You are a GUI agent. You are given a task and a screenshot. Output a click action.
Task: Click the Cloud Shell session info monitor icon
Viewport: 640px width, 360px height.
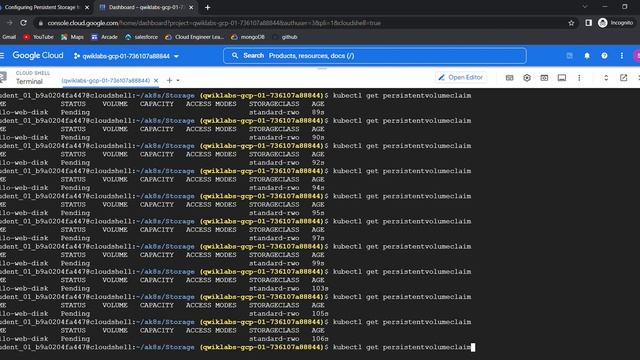pos(562,78)
